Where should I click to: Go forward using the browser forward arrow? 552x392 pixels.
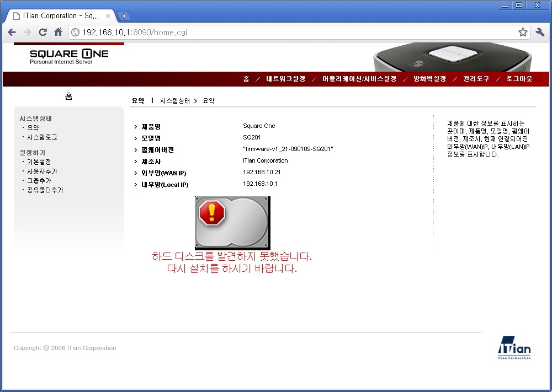click(x=27, y=33)
